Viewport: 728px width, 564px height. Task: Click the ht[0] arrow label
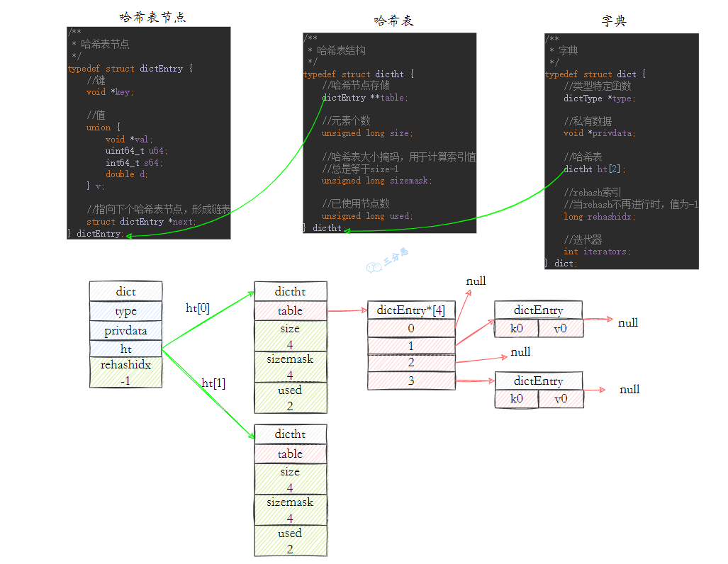click(198, 308)
